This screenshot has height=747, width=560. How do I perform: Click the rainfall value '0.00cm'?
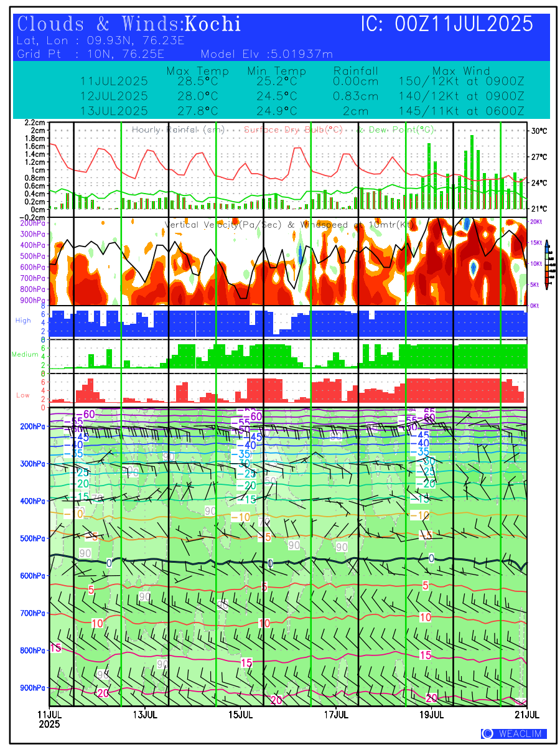[x=356, y=82]
